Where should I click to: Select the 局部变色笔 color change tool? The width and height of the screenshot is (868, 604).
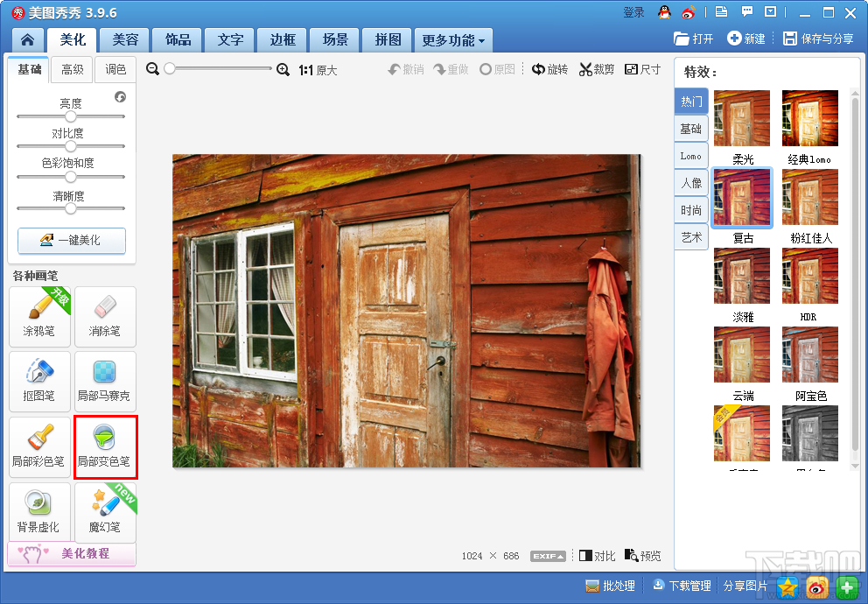[105, 447]
